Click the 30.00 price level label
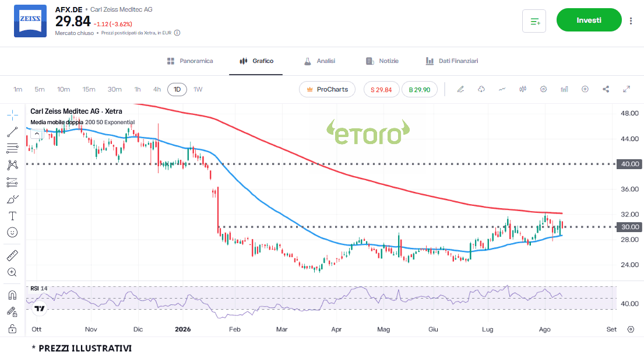This screenshot has height=354, width=644. click(629, 227)
